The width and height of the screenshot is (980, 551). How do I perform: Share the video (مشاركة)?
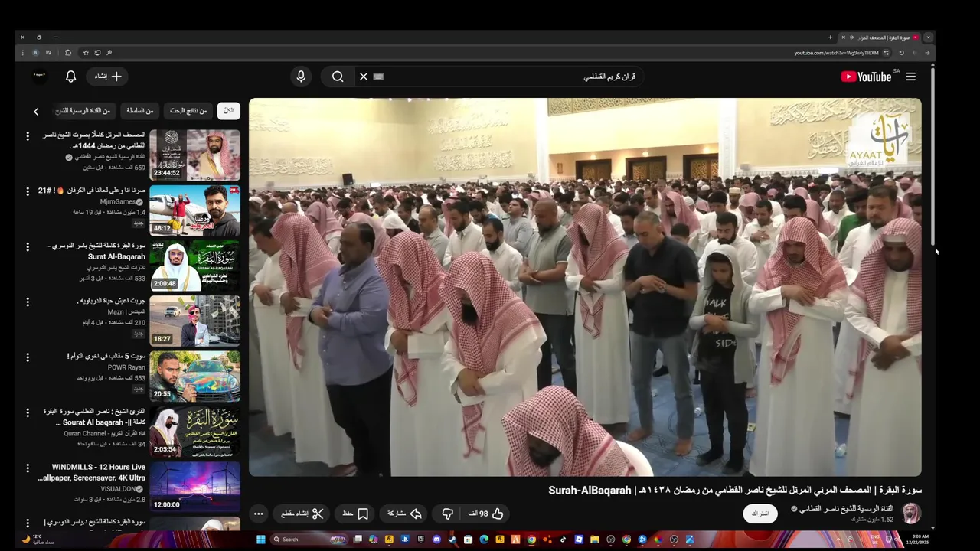point(405,514)
